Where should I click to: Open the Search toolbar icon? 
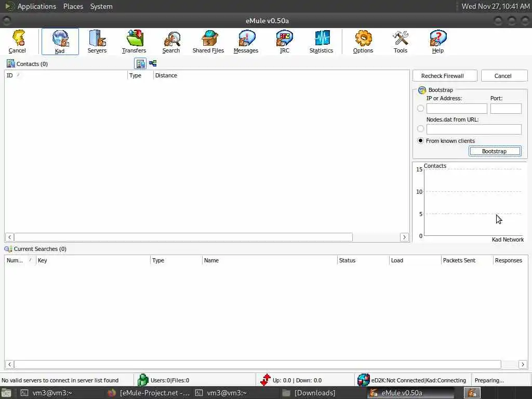pos(171,42)
